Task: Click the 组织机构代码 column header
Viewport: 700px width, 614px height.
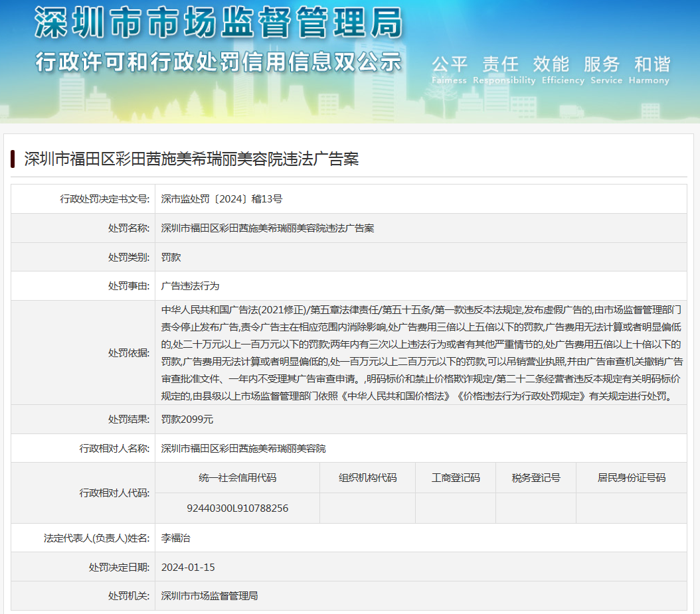Action: [x=367, y=477]
